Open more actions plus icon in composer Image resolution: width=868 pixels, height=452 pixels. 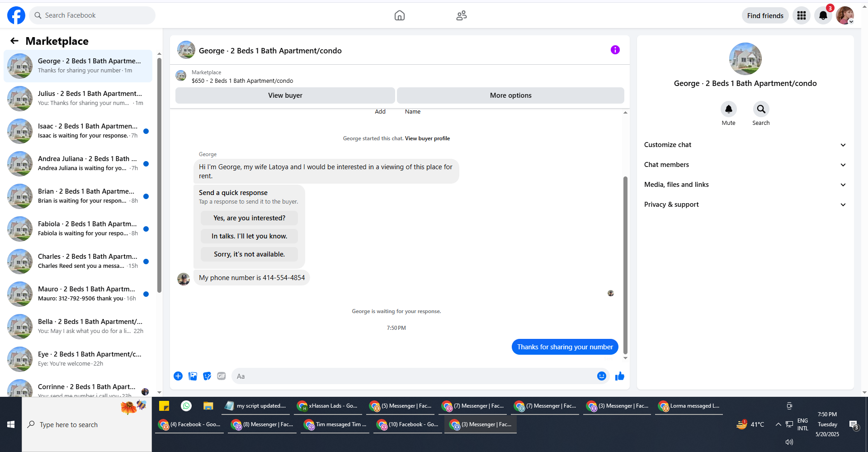coord(178,376)
